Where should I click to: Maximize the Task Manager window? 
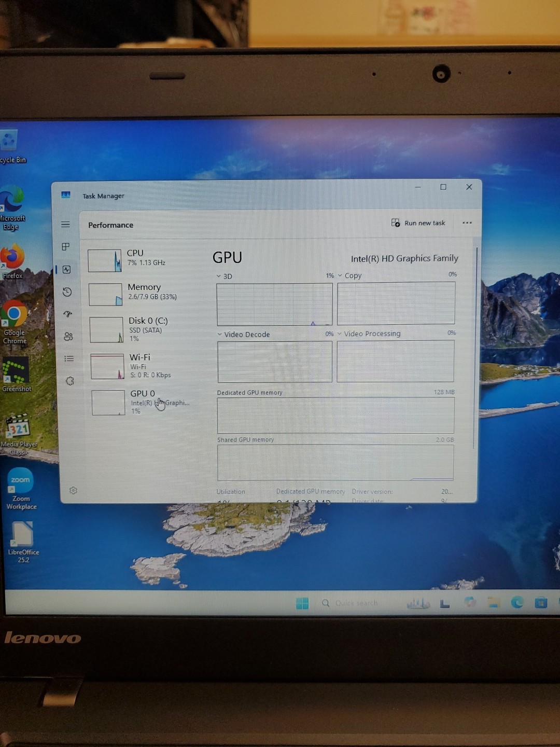[x=443, y=187]
